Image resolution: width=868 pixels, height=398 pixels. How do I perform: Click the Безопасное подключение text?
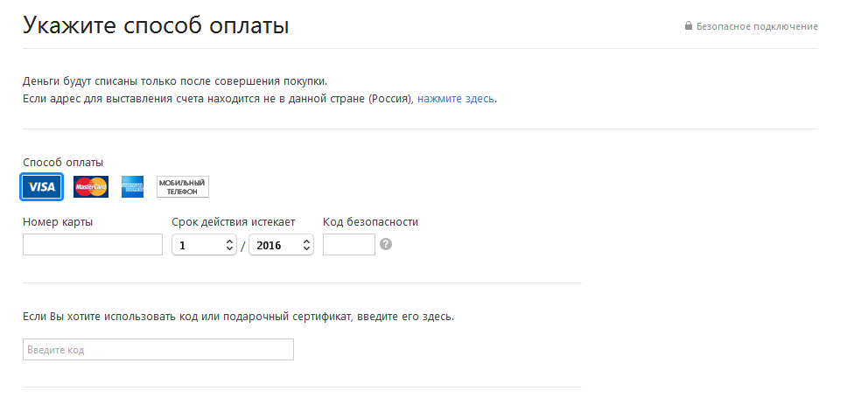tap(757, 26)
